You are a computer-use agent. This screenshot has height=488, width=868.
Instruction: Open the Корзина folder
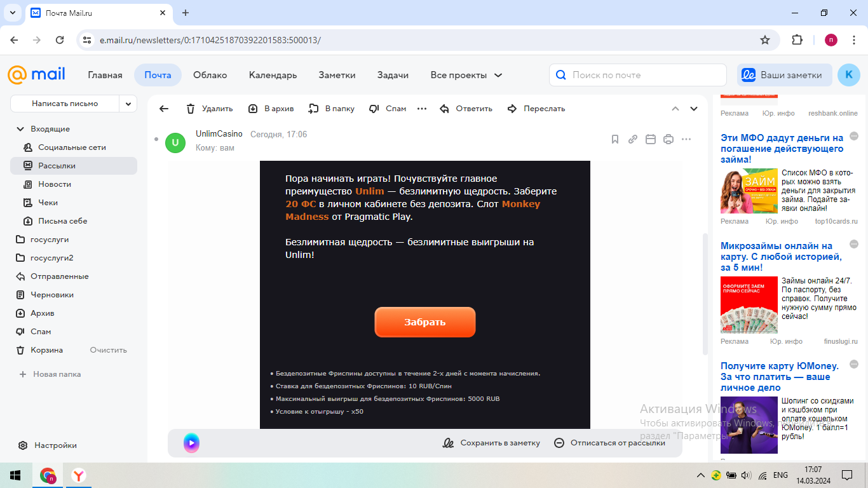tap(47, 350)
